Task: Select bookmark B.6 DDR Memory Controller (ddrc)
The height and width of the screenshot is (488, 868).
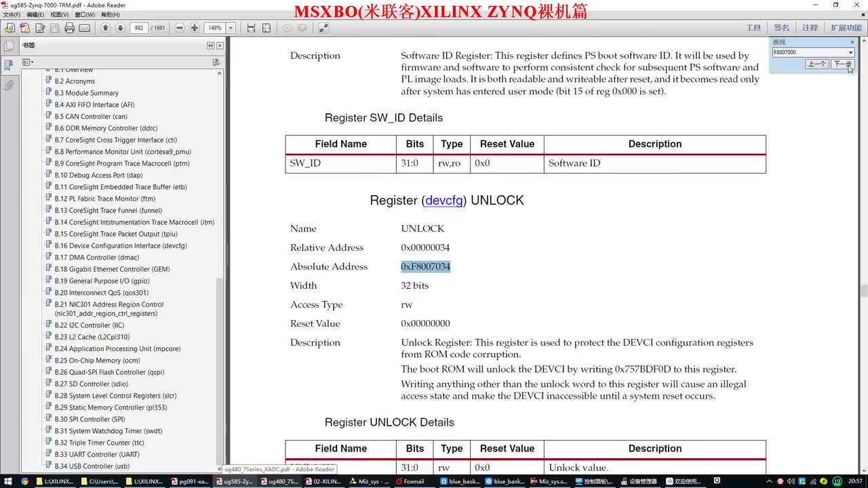Action: [x=106, y=128]
